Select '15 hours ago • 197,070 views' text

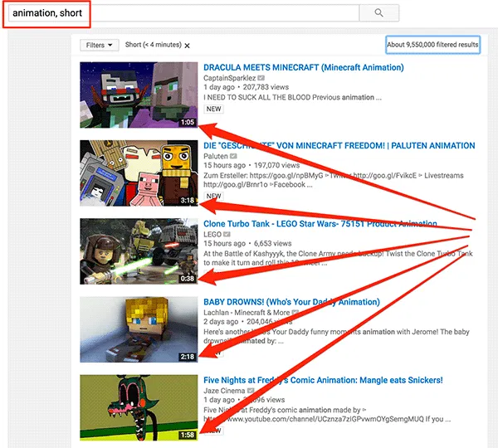pos(251,165)
